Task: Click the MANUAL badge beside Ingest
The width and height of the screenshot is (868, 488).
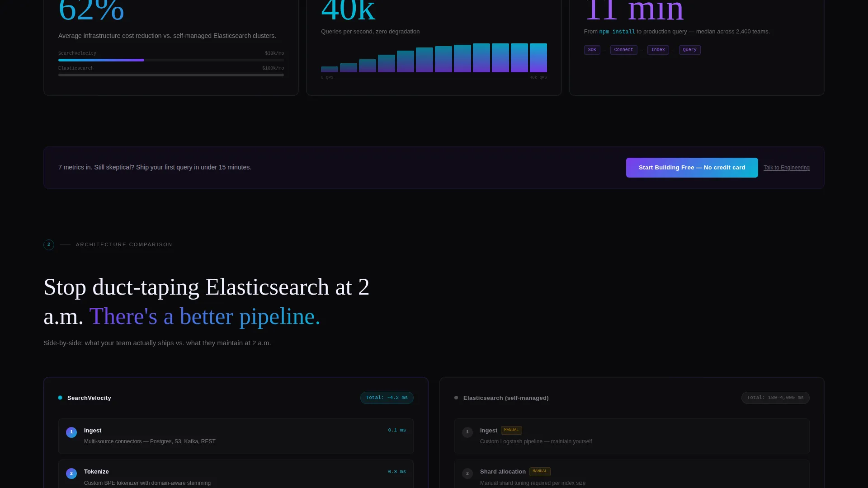Action: click(511, 430)
